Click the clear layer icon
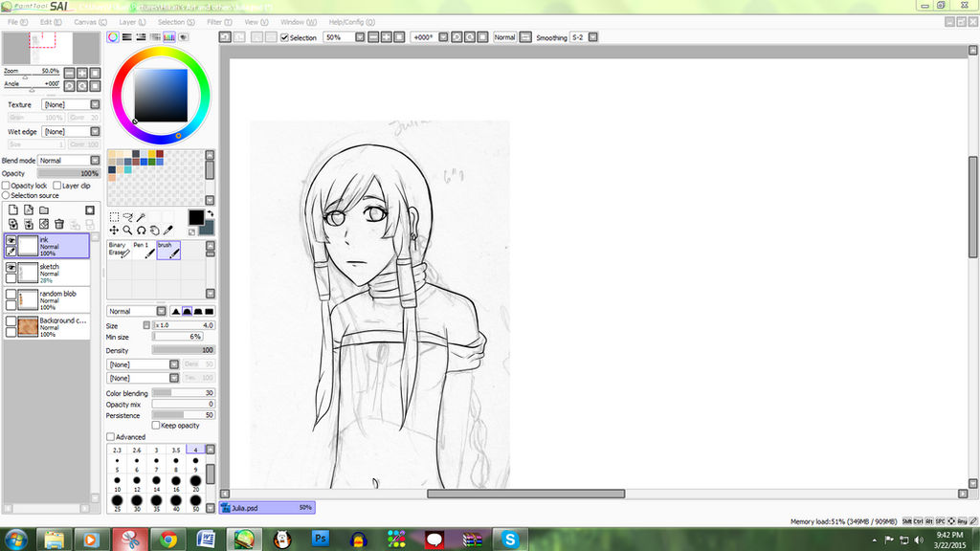 click(44, 224)
